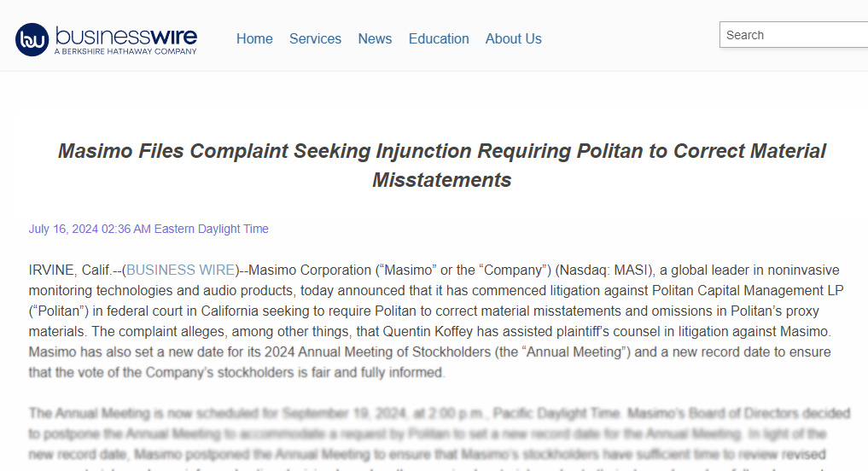Follow the BUSINESS WIRE hyperlink in the dateline
Viewport: 868px width, 471px height.
pyautogui.click(x=181, y=270)
